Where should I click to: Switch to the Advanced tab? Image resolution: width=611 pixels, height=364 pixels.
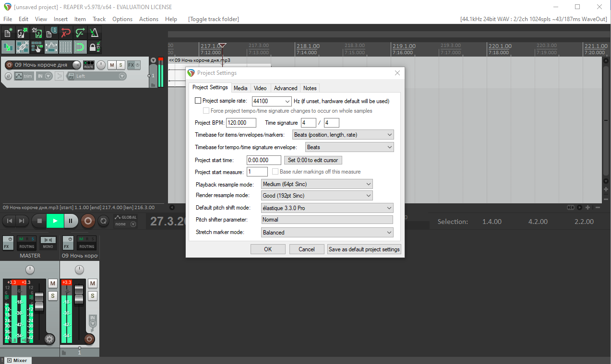point(286,88)
